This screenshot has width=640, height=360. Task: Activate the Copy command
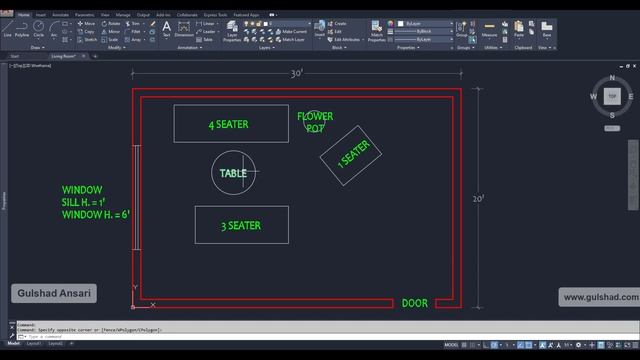pos(86,31)
